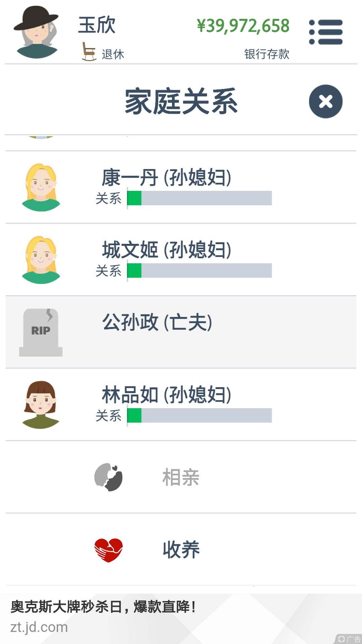Open the hamburger list menu icon

[326, 32]
